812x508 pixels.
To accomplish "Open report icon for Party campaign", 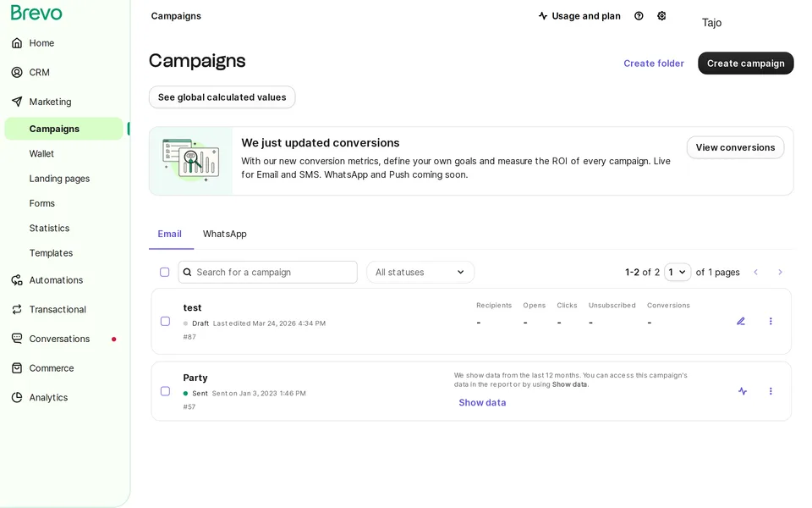I will [743, 391].
